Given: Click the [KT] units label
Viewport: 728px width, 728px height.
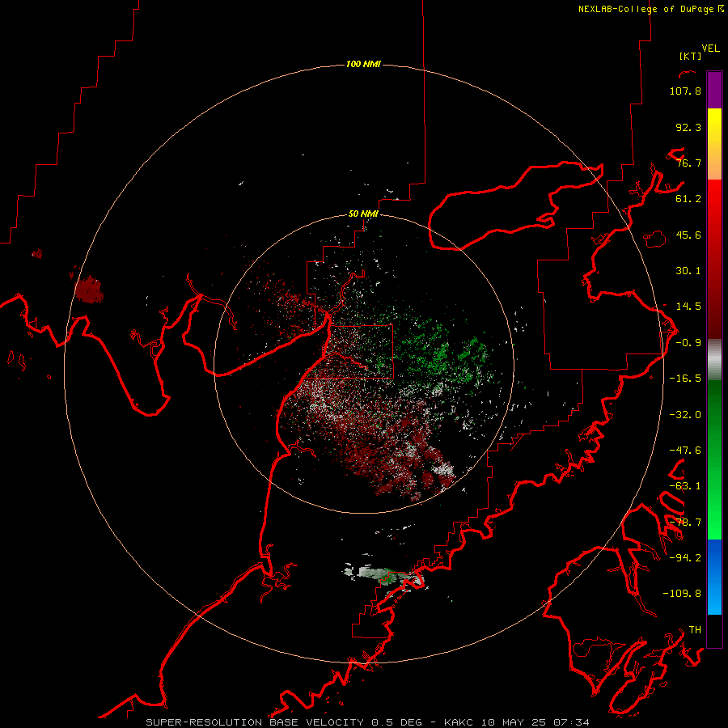Looking at the screenshot, I should [690, 56].
